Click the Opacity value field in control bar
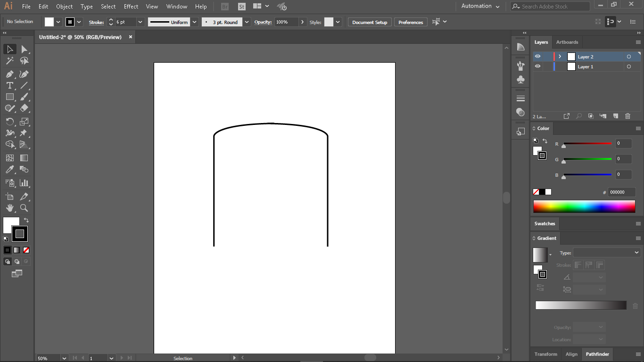The image size is (644, 362). point(287,22)
